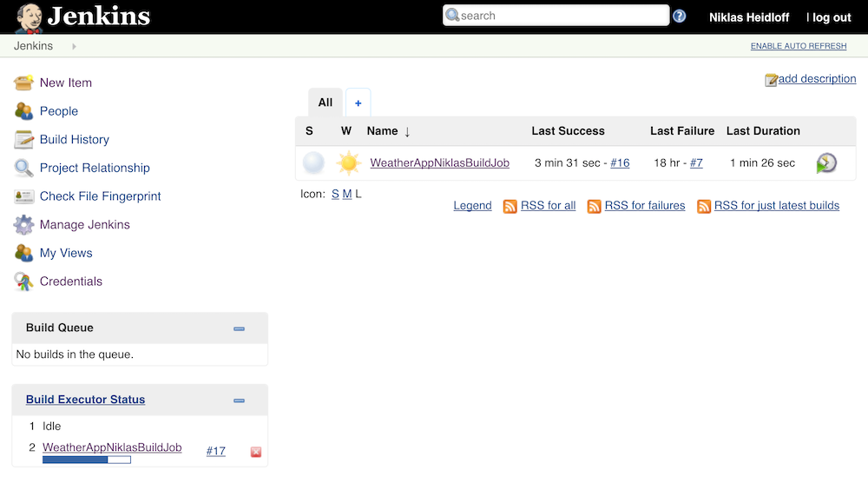Sort by the S status column header

pos(310,131)
